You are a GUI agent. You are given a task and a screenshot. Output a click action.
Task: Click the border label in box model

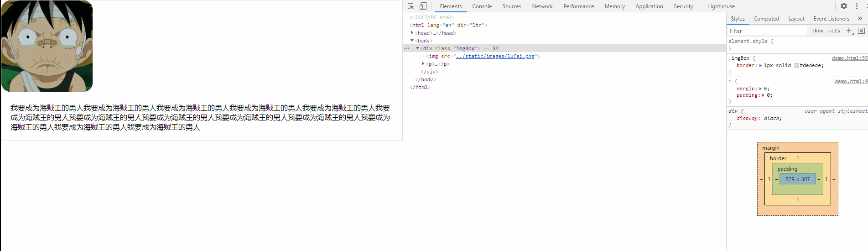[778, 158]
